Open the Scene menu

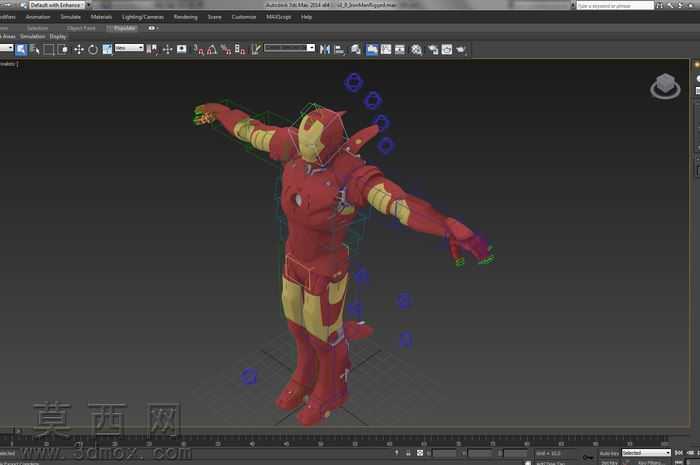click(214, 17)
